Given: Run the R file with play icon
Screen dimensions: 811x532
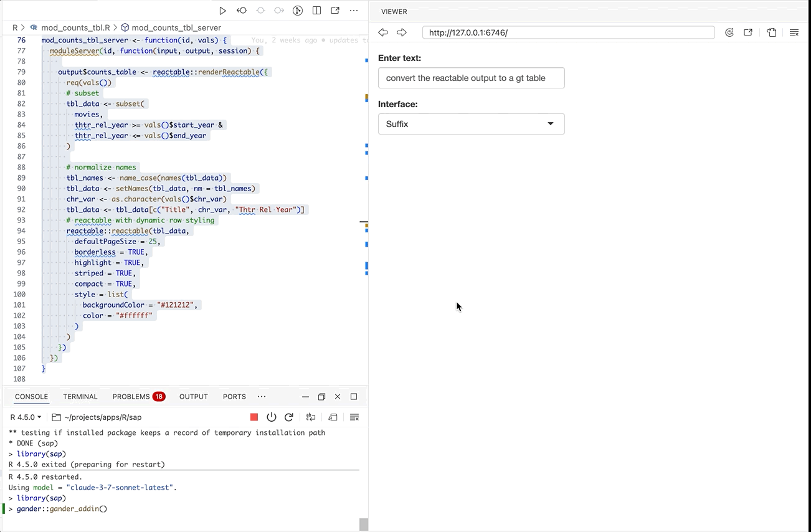Looking at the screenshot, I should pos(222,11).
